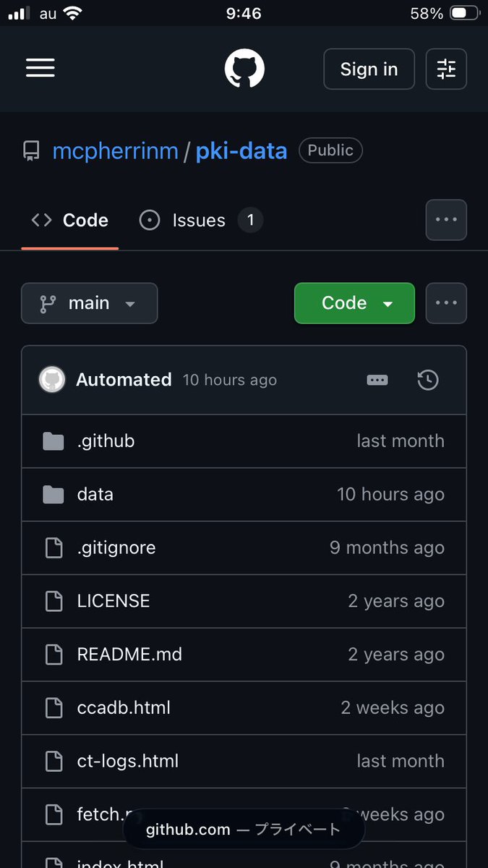
Task: Click the '10 hours ago' commit timestamp in the Automated row
Action: tap(230, 380)
